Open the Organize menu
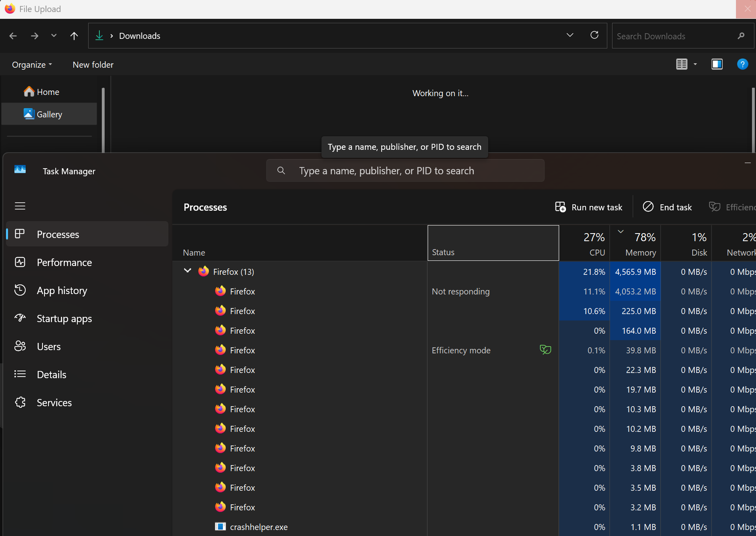This screenshot has width=756, height=536. pos(32,64)
